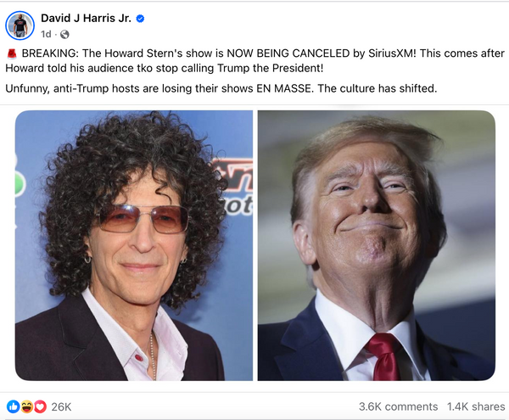The image size is (509, 420).
Task: Open the right photo of man in red tie
Action: (377, 245)
